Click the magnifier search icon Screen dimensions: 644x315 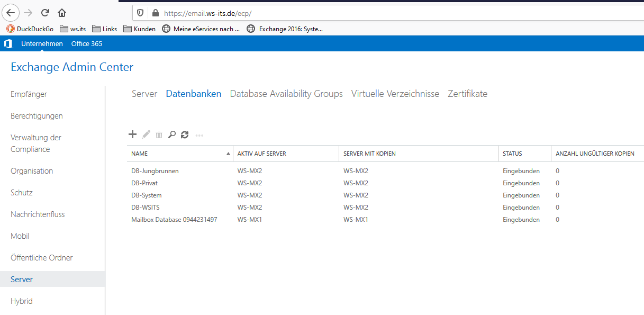pos(172,134)
